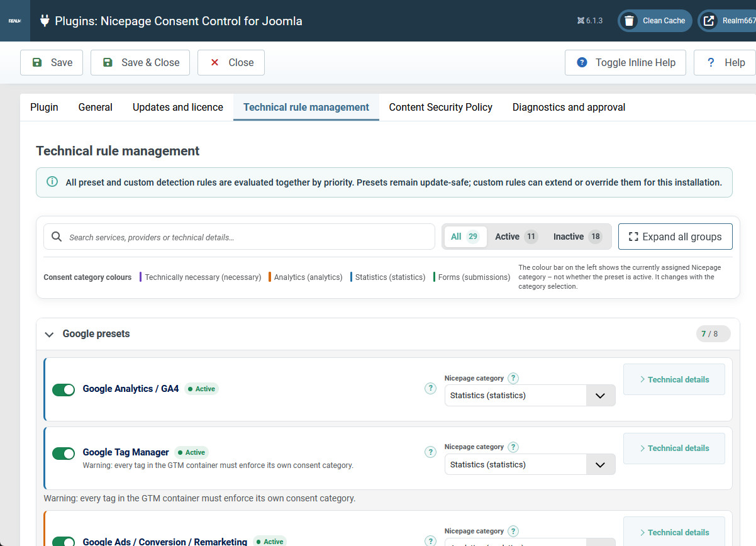Click 'Google Tag Manager' preset name

[x=126, y=452]
